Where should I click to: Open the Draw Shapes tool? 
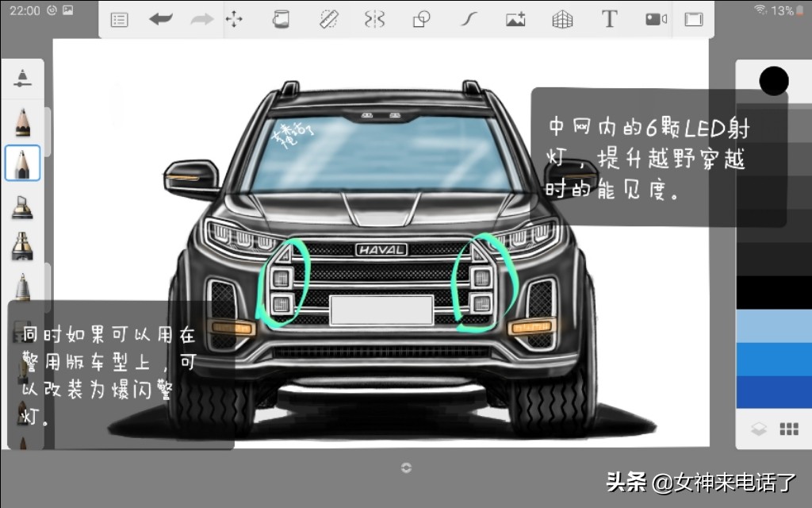pyautogui.click(x=422, y=20)
